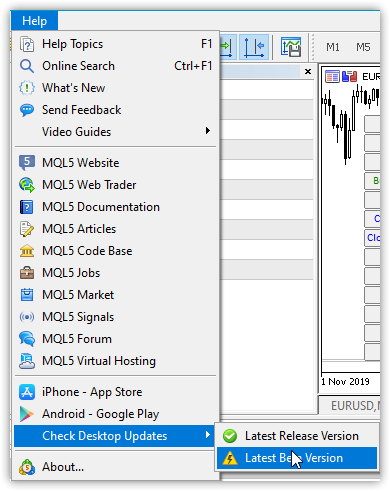This screenshot has height=491, width=390.
Task: Click the MQL5 Website icon
Action: pos(27,163)
